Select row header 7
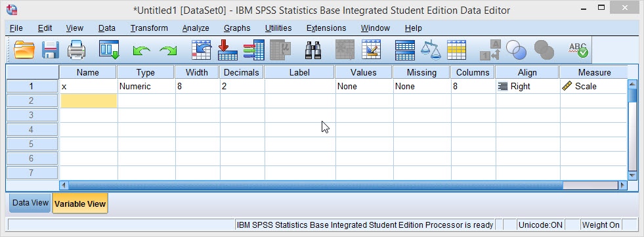This screenshot has width=644, height=237. pos(32,173)
